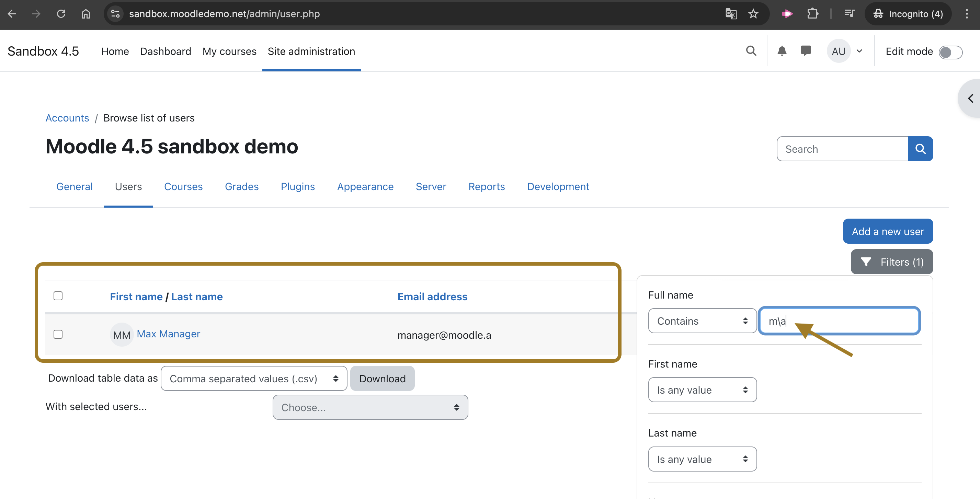Click the browser back arrow

point(12,14)
